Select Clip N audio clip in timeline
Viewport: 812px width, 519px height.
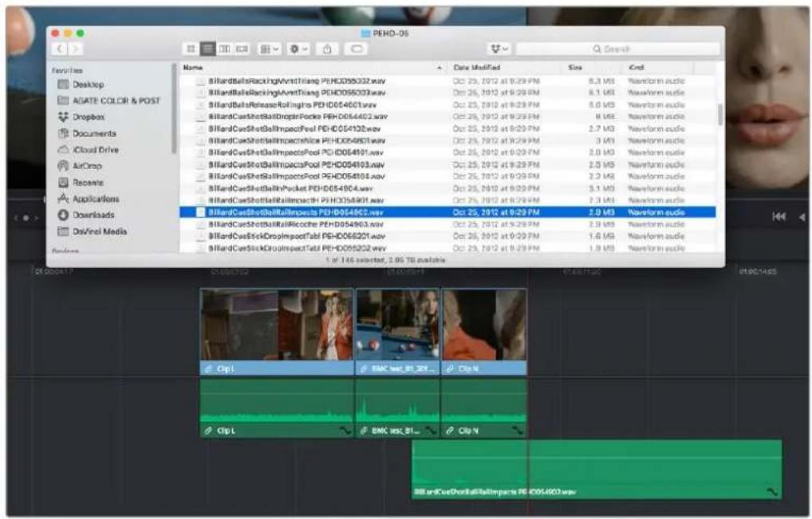[484, 408]
